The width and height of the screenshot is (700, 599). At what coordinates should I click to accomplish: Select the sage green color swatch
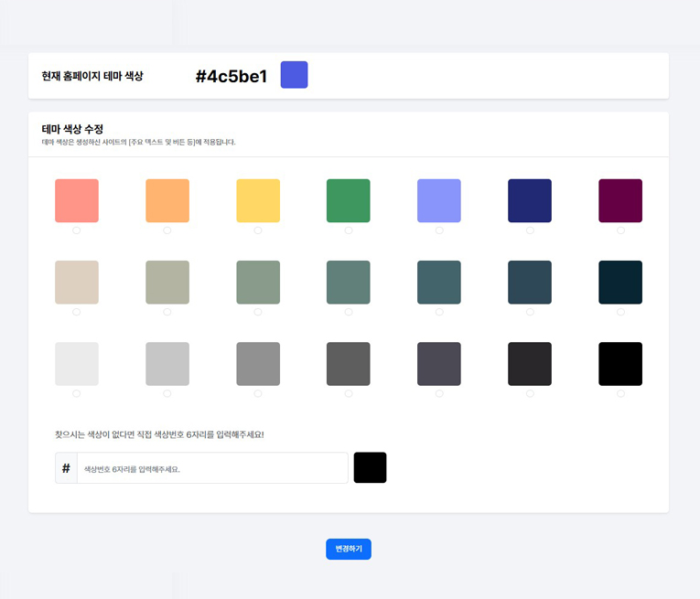click(258, 283)
